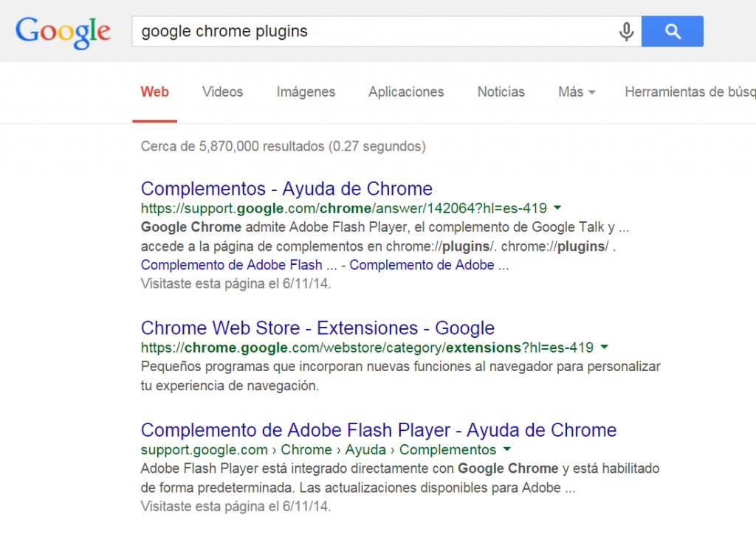Switch to the Noticias tab
This screenshot has width=756, height=540.
[x=501, y=91]
